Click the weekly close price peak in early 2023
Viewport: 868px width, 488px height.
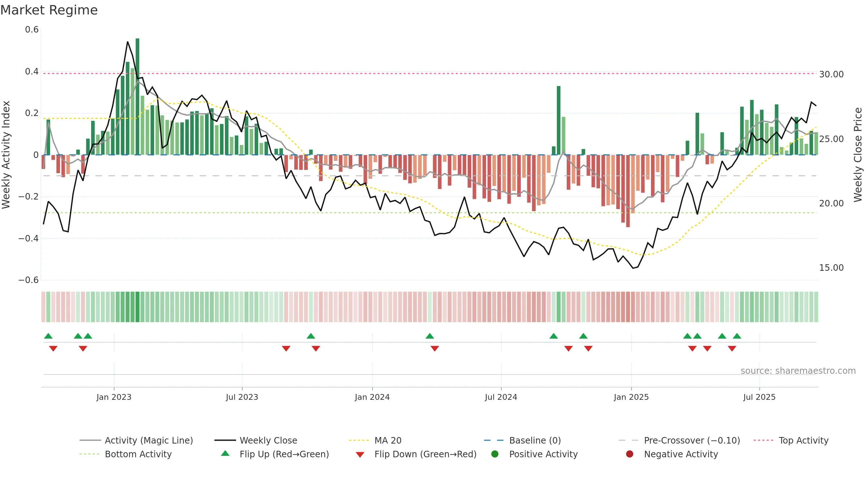point(128,42)
